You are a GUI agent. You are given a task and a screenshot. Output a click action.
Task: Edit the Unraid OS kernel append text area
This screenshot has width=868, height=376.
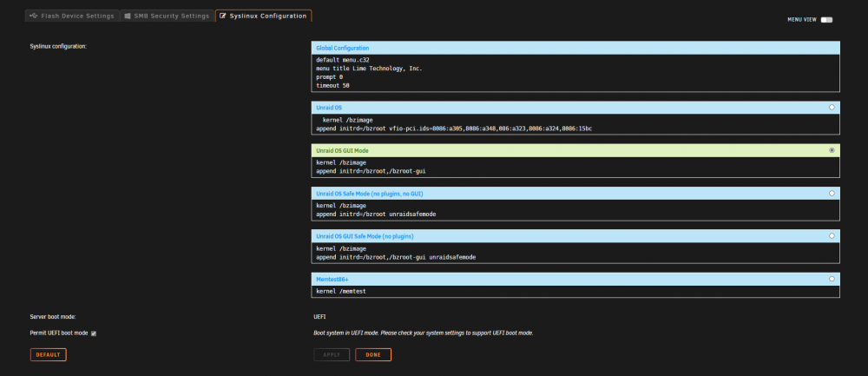click(575, 124)
